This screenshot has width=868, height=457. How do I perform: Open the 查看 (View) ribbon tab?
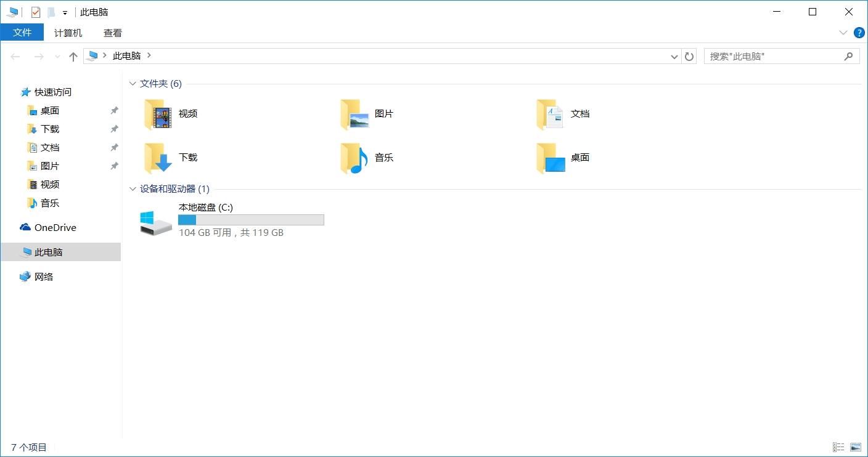pyautogui.click(x=112, y=33)
